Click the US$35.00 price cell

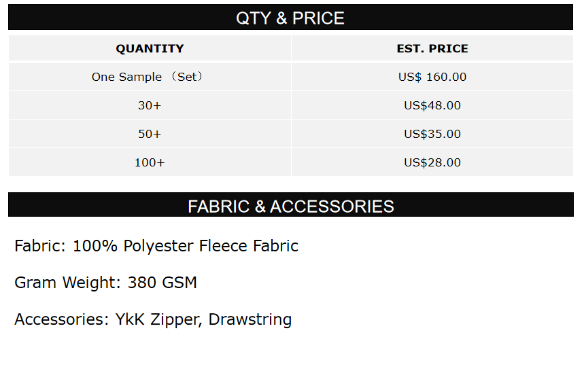pyautogui.click(x=432, y=134)
